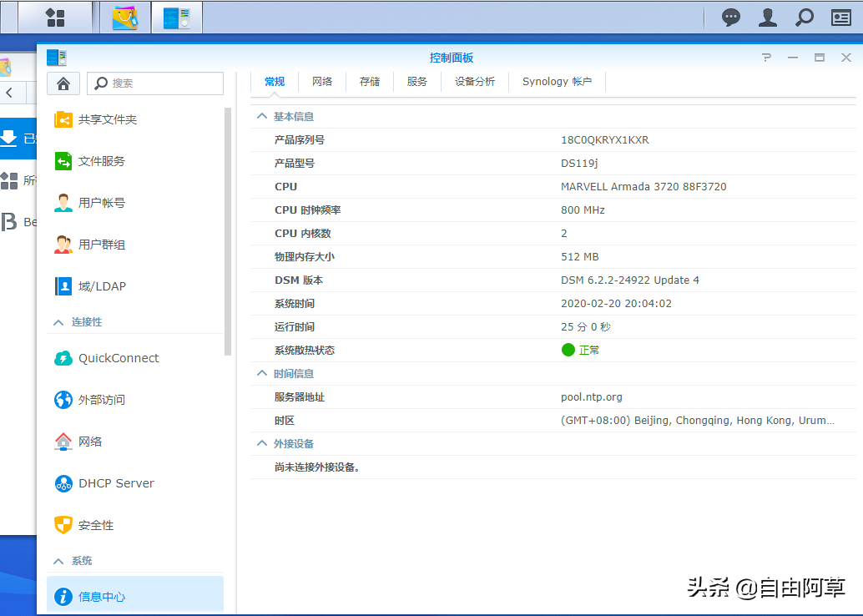Click the serial number 18C0QKRYX1KXR
Screen dimensions: 863x616
coord(605,140)
